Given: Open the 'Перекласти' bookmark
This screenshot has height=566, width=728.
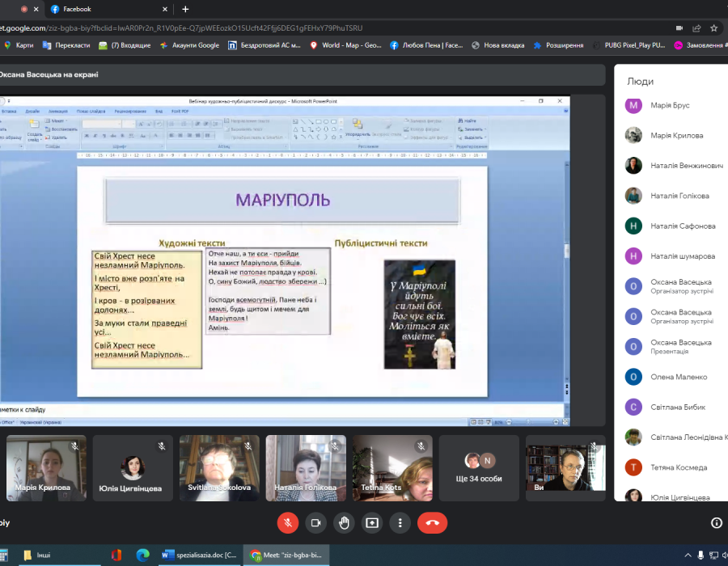Looking at the screenshot, I should click(x=66, y=45).
